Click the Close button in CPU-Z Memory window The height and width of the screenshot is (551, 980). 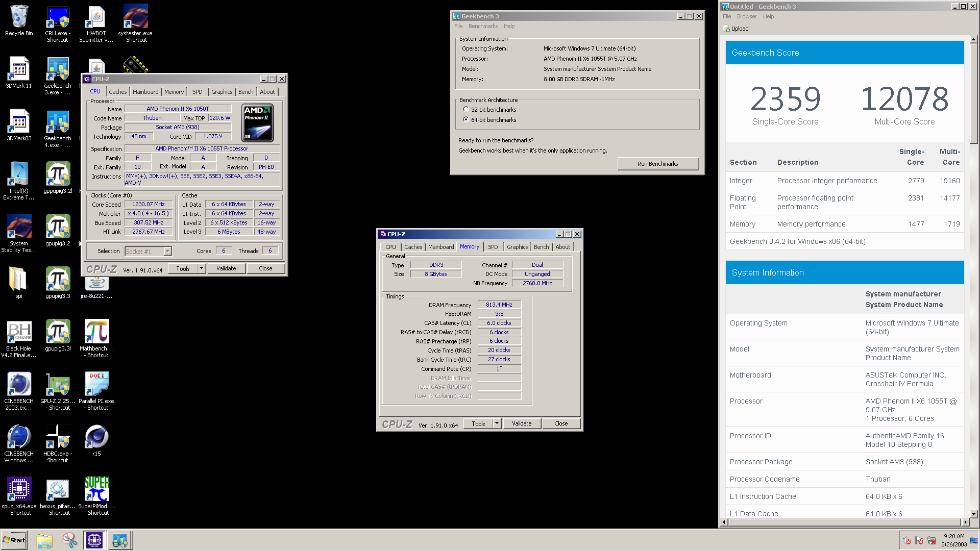point(561,423)
